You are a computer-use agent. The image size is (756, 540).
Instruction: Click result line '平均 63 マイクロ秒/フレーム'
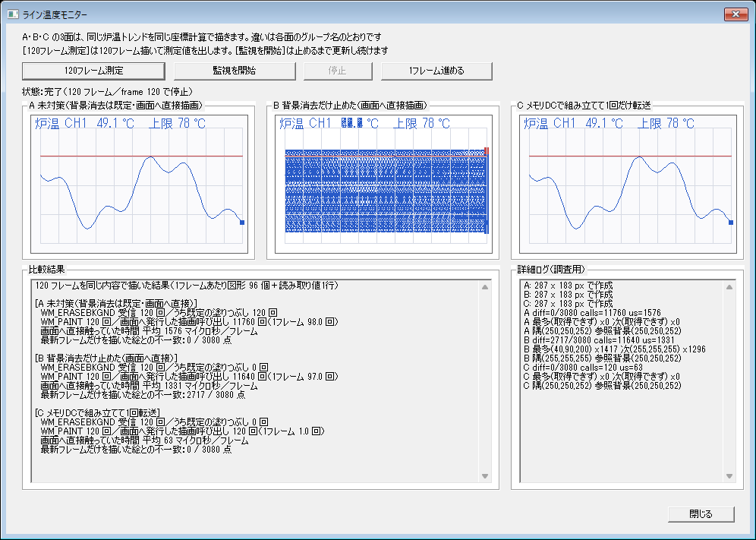click(145, 441)
